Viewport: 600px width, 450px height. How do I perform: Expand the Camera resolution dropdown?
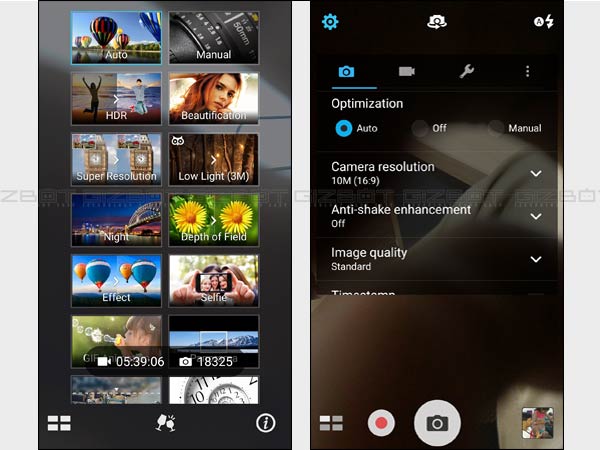536,174
